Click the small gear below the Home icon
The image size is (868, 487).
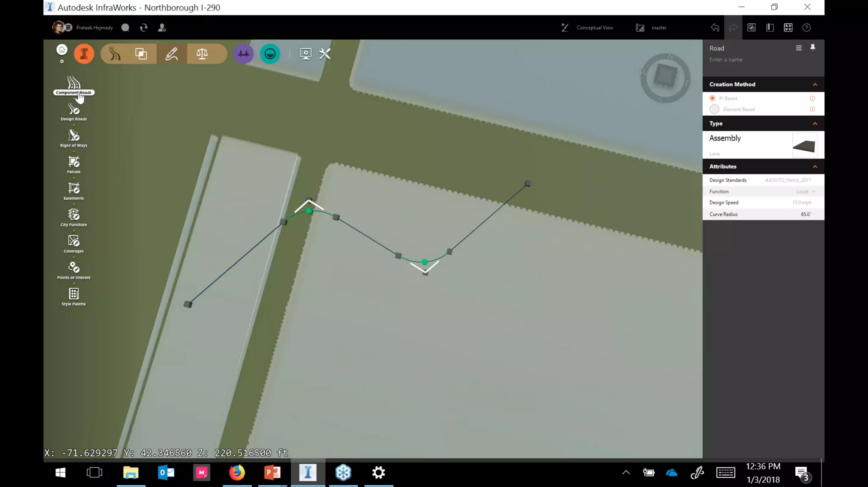(x=62, y=61)
